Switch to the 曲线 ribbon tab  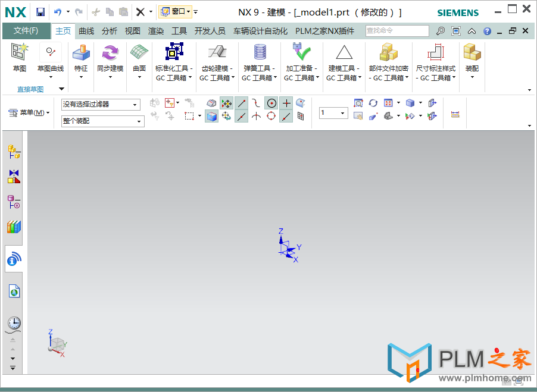(86, 31)
